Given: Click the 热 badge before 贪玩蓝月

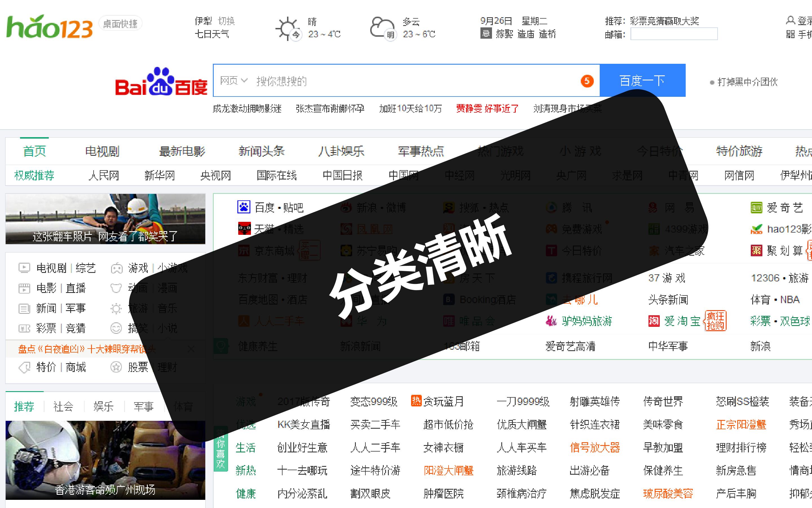Looking at the screenshot, I should [416, 400].
